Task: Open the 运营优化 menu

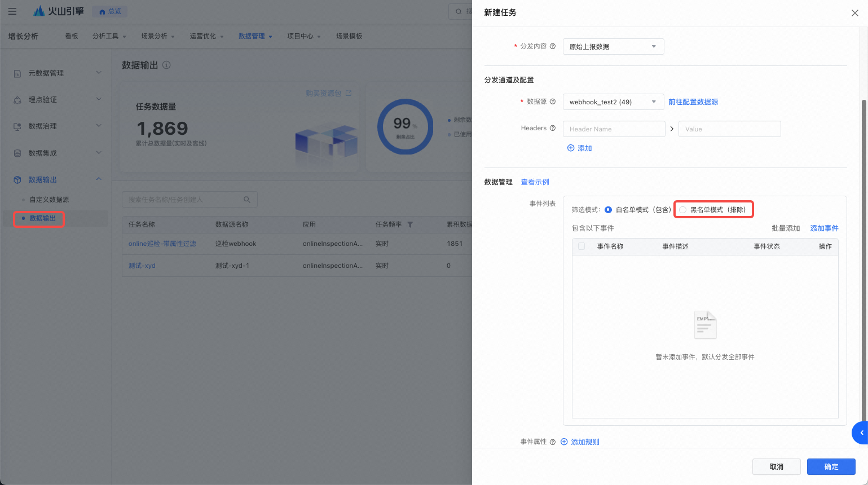Action: (x=206, y=36)
